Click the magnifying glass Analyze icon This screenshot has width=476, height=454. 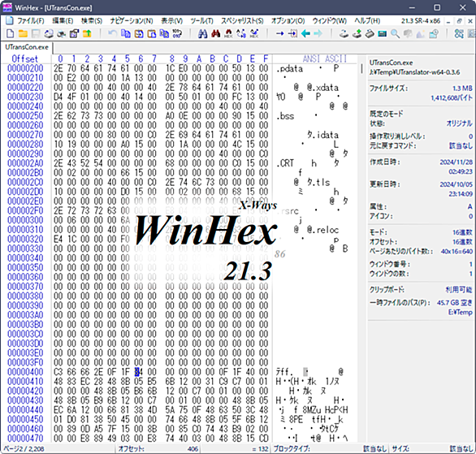tap(395, 33)
